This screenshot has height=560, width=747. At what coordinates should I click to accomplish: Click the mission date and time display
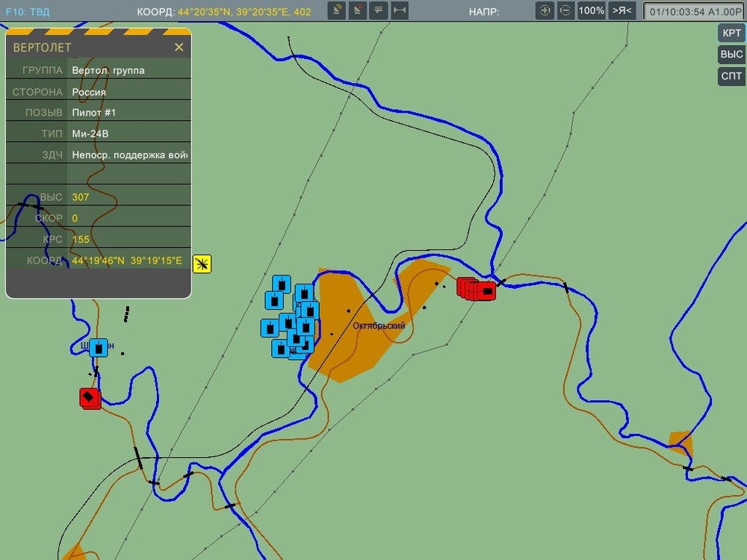(693, 10)
